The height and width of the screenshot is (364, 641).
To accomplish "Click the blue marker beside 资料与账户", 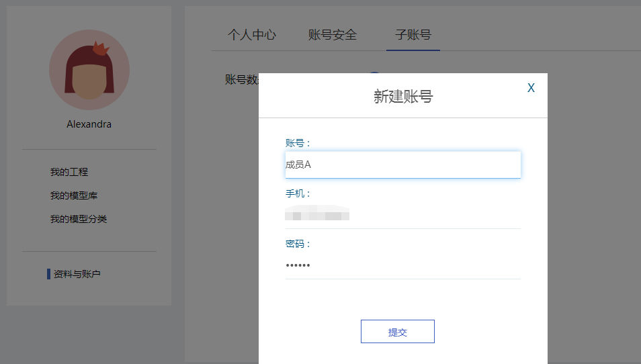I will pos(48,274).
